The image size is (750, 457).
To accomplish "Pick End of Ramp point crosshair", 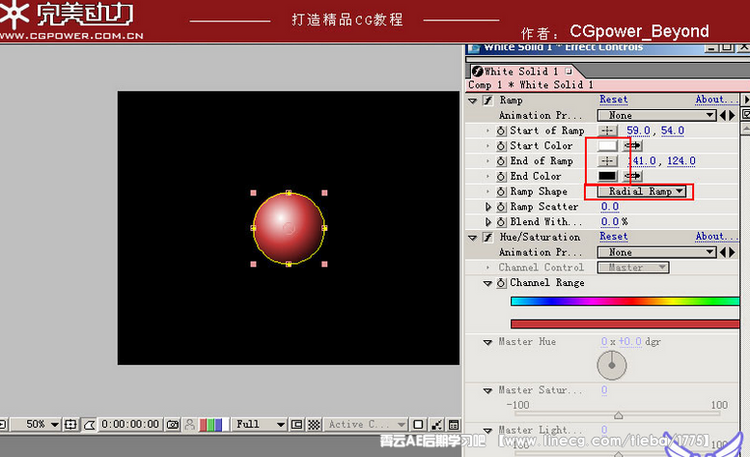I will point(607,161).
